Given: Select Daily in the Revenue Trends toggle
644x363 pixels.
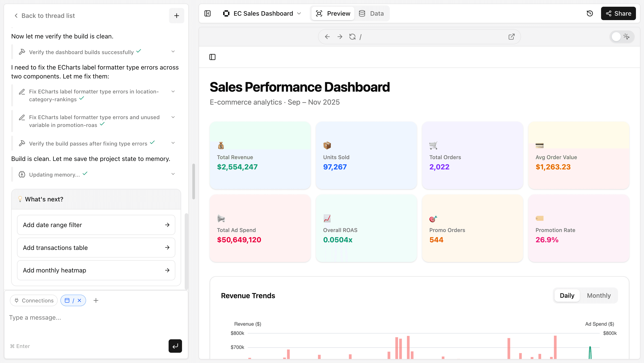Looking at the screenshot, I should pyautogui.click(x=567, y=295).
